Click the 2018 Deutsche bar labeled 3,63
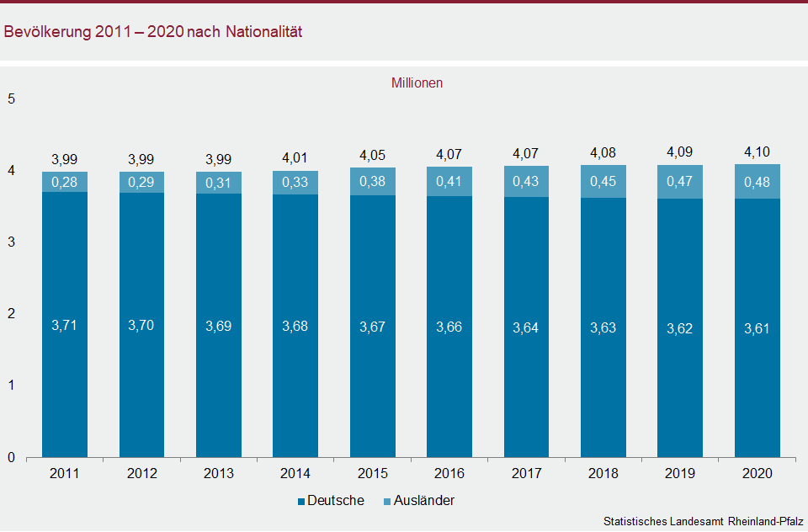The image size is (808, 532). pos(603,327)
